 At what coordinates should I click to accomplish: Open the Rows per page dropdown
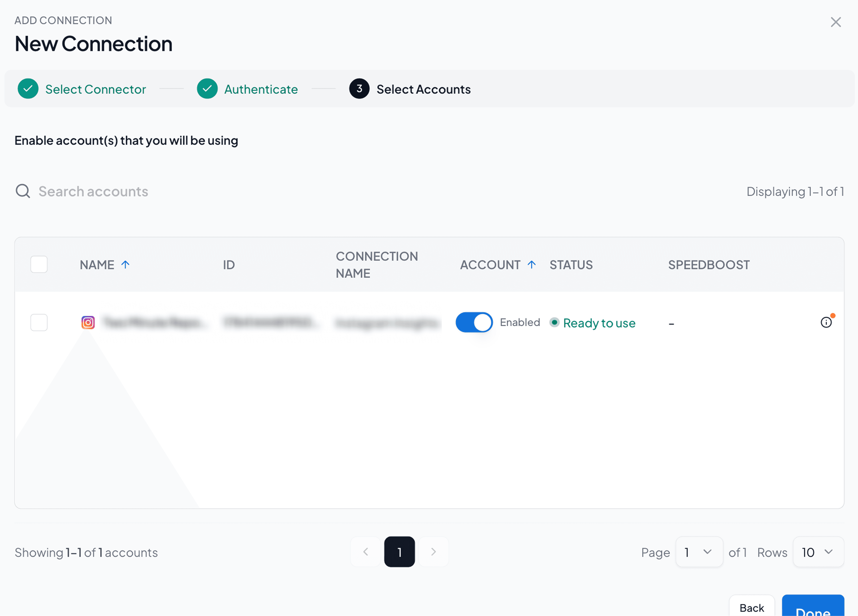[x=818, y=552]
